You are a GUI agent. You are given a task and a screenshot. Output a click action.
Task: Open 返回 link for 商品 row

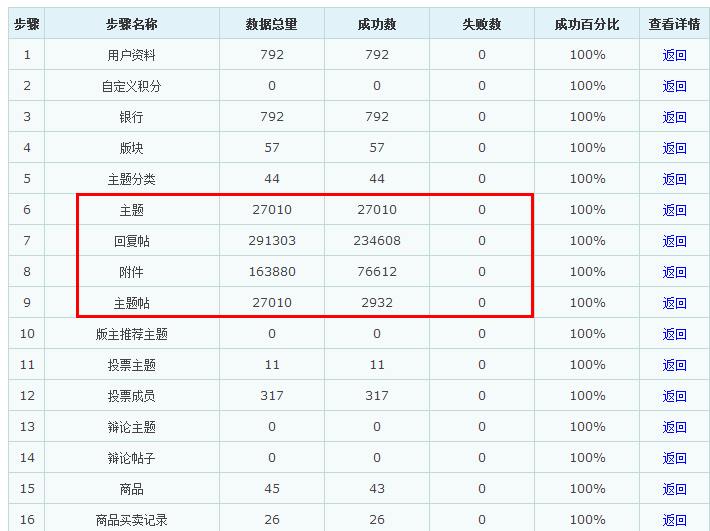(674, 489)
